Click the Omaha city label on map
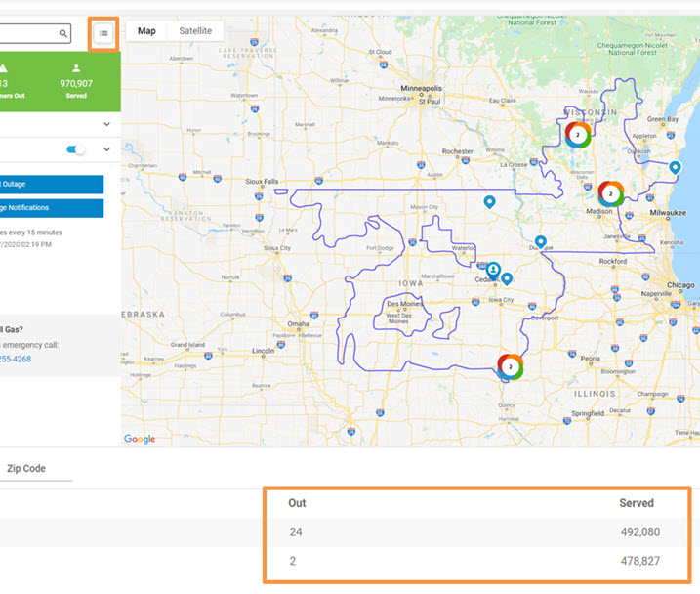700x594 pixels. coord(298,323)
